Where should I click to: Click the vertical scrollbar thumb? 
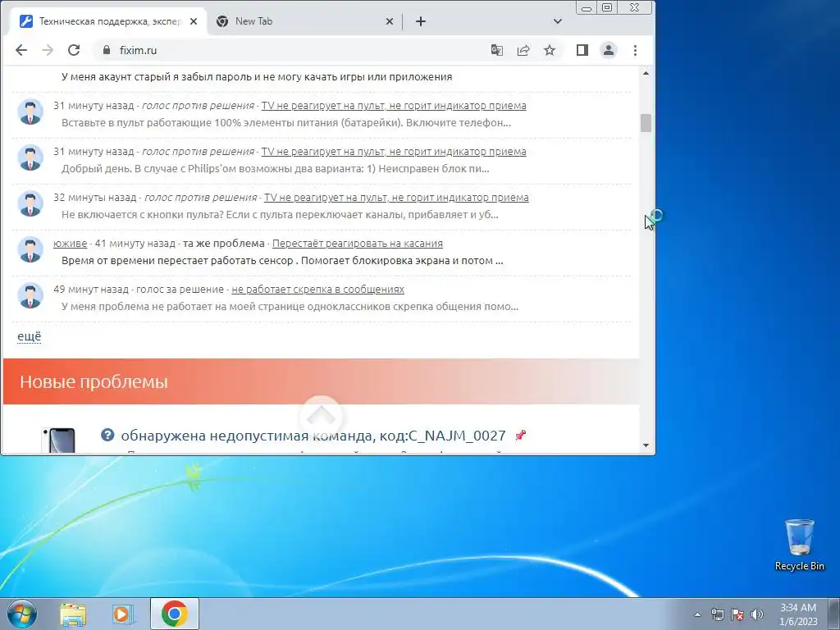pos(646,123)
